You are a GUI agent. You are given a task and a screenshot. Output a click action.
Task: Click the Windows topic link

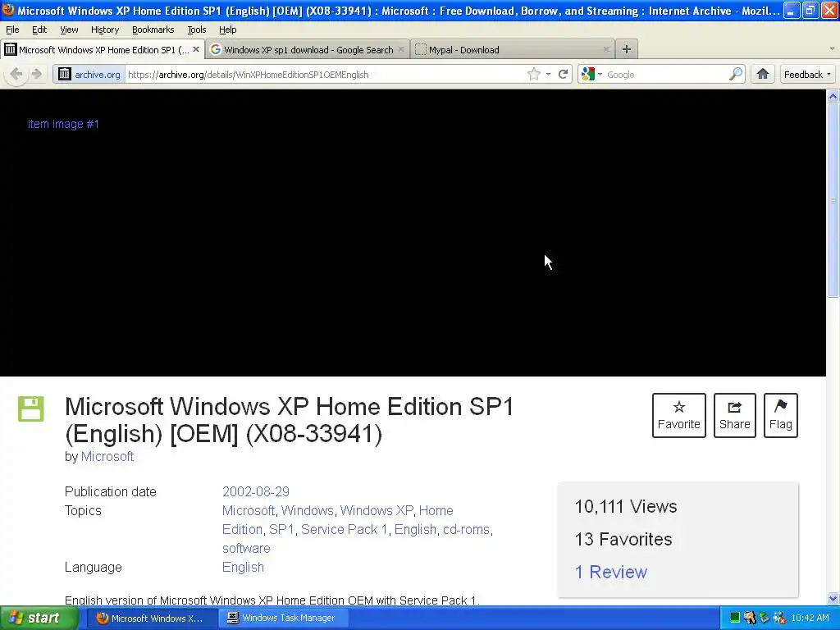tap(307, 510)
